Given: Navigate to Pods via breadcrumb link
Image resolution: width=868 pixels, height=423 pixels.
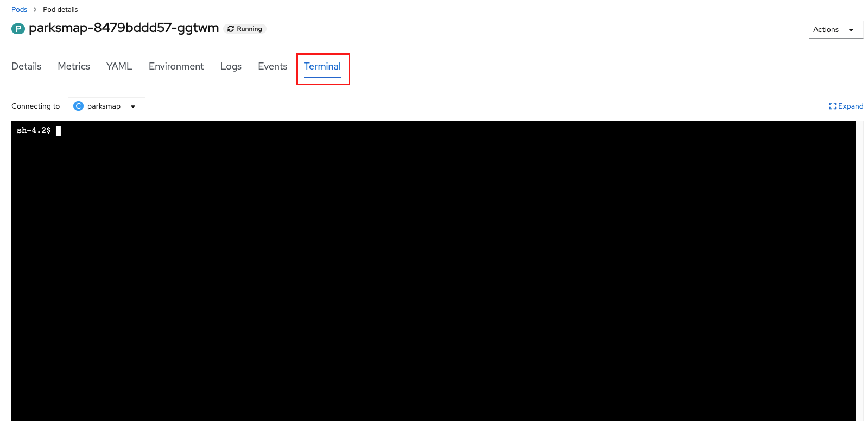Looking at the screenshot, I should (19, 10).
